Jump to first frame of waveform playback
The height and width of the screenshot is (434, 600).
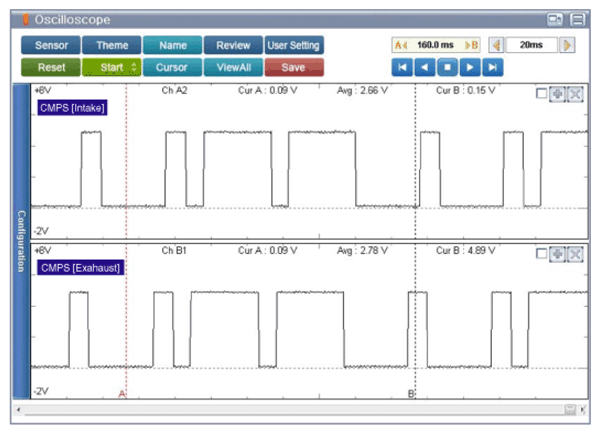tap(402, 68)
